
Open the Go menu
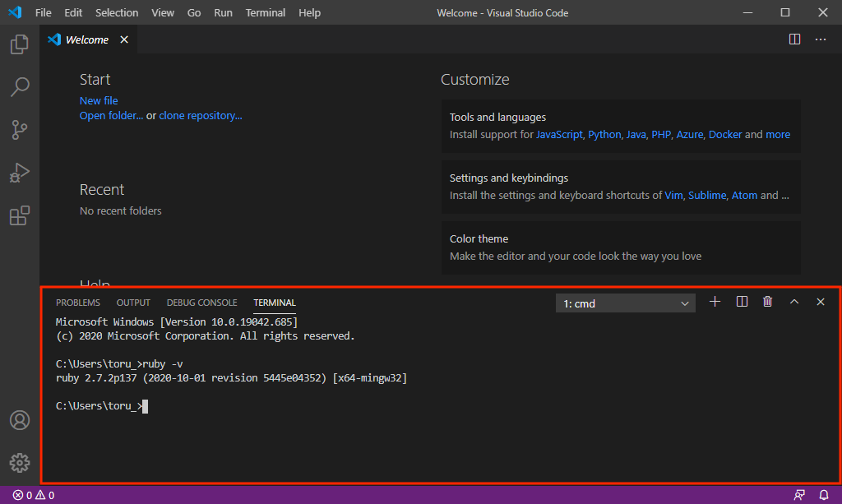(x=194, y=13)
